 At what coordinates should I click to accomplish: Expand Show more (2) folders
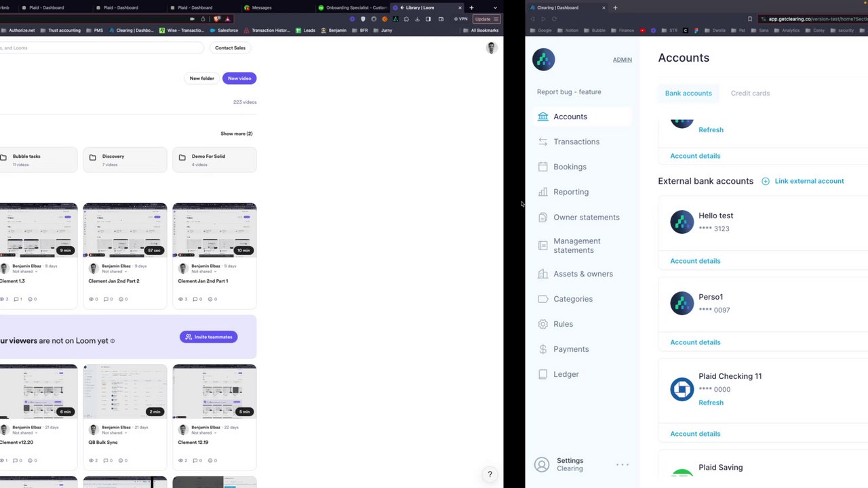[236, 134]
